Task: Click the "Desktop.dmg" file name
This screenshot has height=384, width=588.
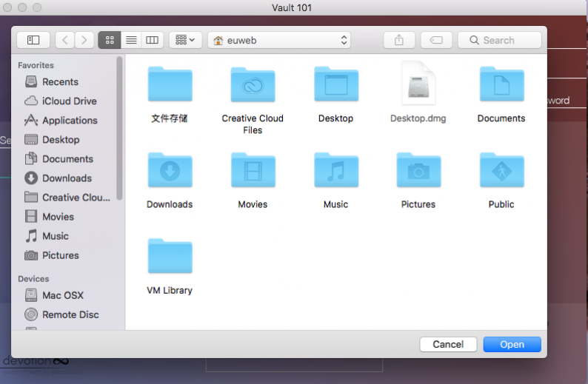Action: tap(418, 118)
